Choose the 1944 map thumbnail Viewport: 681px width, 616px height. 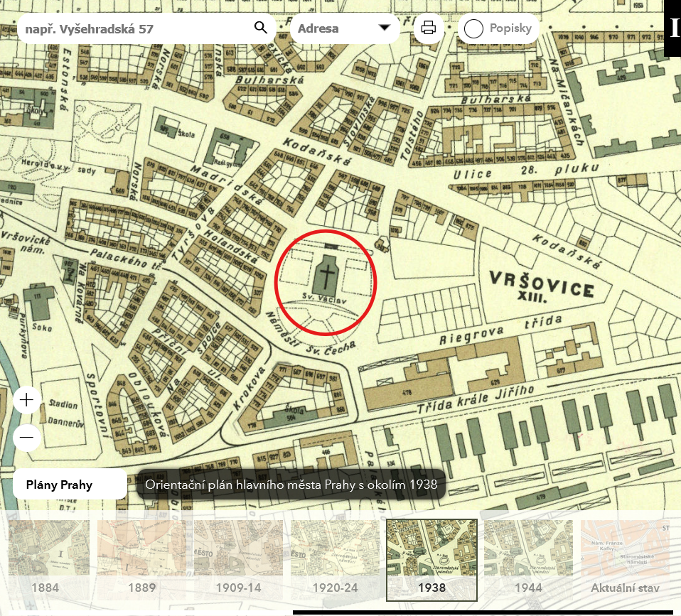tap(527, 558)
